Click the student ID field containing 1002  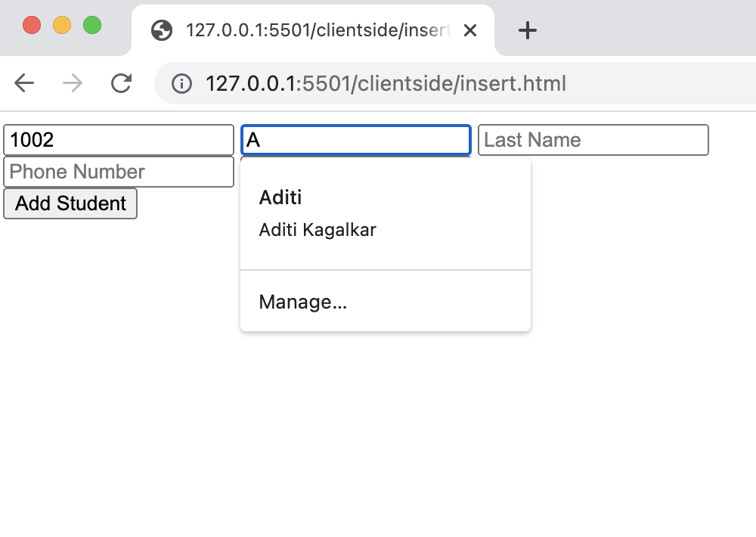pos(119,139)
